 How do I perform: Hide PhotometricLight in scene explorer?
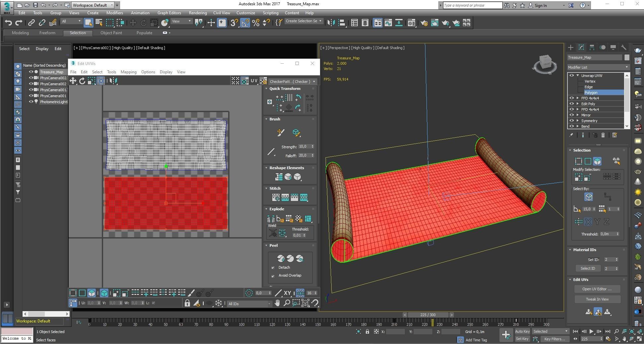[31, 102]
